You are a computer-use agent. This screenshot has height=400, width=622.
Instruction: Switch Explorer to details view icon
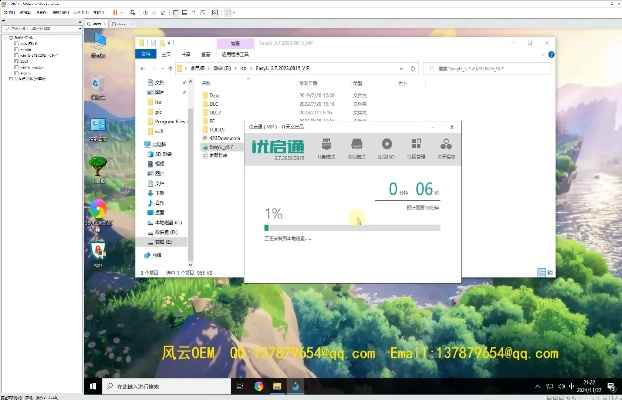click(541, 272)
